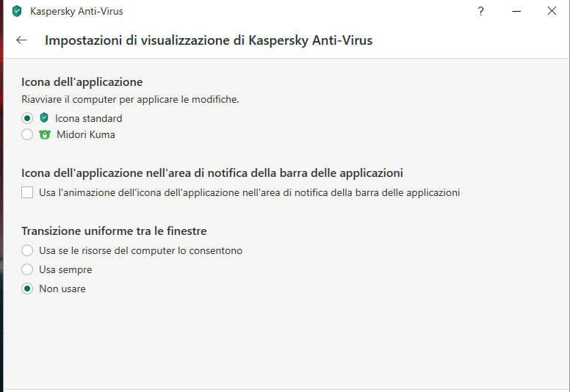
Task: Go back using the left arrow
Action: [x=21, y=40]
